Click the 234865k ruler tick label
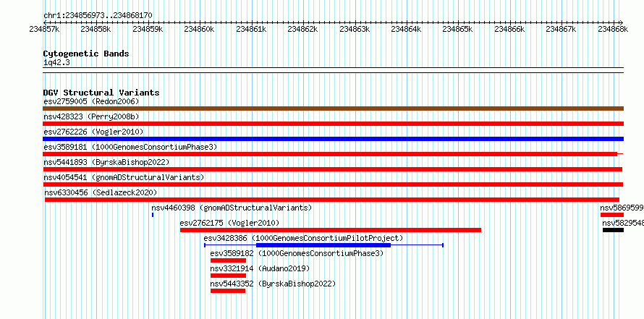The image size is (644, 319). click(457, 29)
